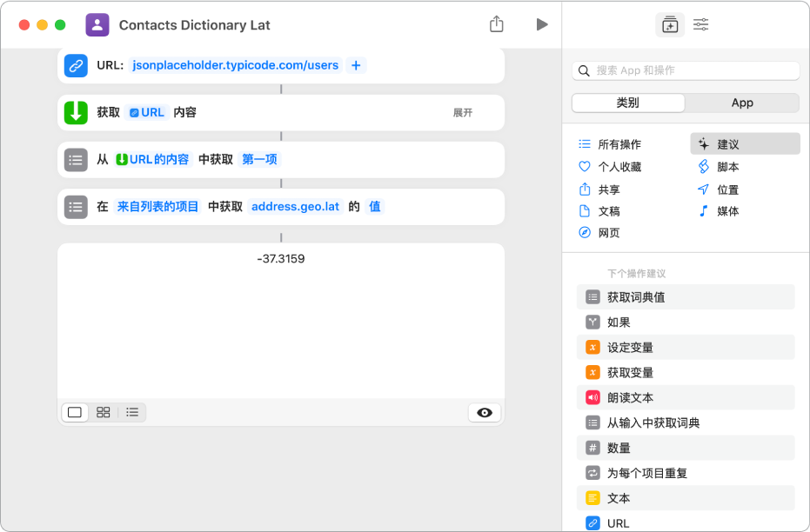810x532 pixels.
Task: Click the blue link icon on the URL action
Action: coord(76,64)
